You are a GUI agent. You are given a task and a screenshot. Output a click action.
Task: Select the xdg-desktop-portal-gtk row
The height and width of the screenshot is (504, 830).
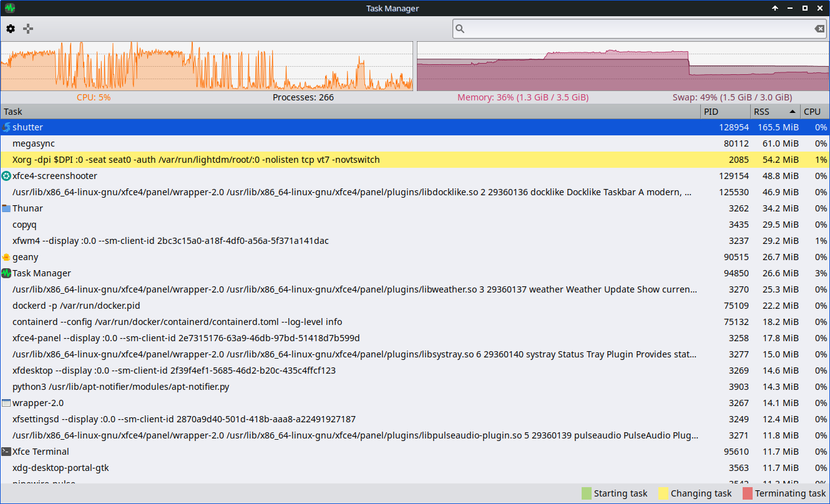(415, 468)
